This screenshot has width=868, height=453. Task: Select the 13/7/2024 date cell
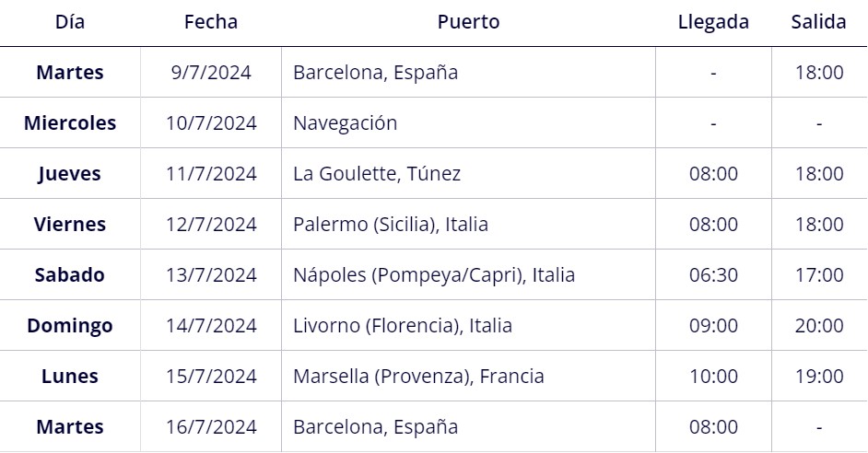click(211, 275)
